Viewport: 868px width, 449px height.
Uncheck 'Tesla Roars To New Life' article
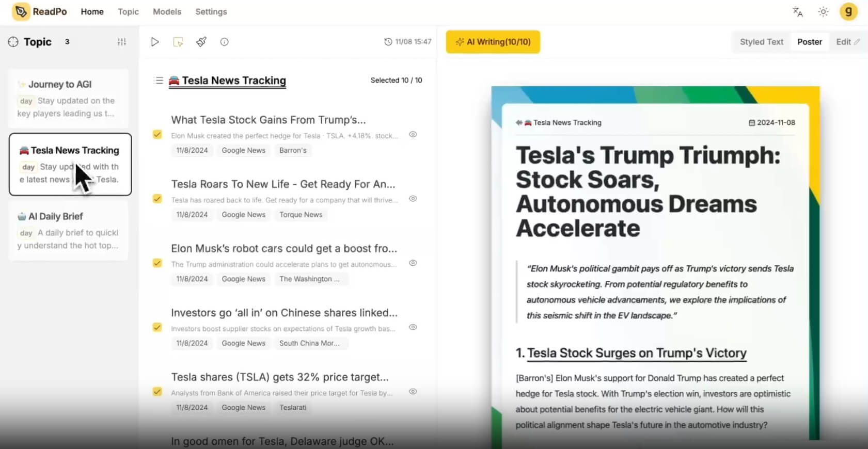click(x=157, y=199)
